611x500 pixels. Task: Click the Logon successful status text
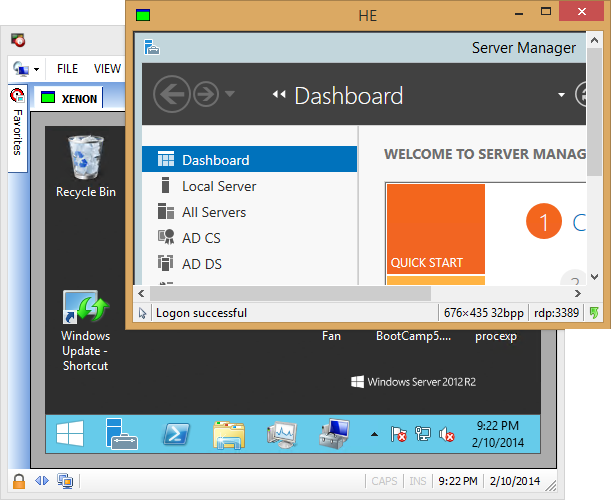[201, 313]
